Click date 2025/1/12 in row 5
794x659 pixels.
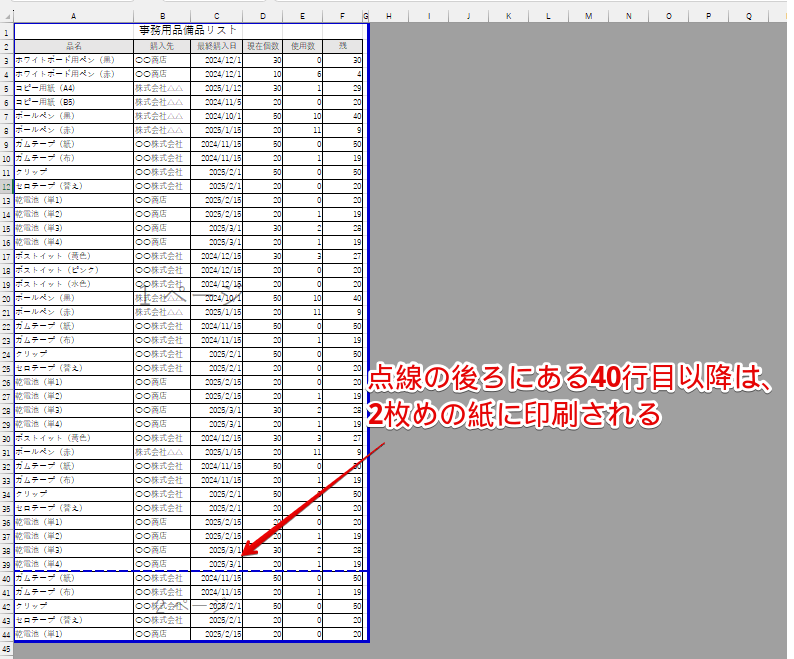coord(217,88)
